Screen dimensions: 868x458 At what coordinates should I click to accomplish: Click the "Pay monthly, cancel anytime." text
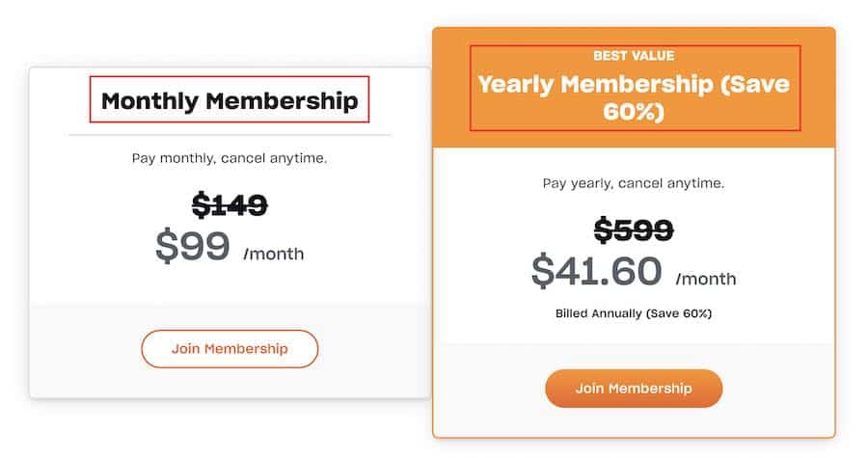point(230,158)
